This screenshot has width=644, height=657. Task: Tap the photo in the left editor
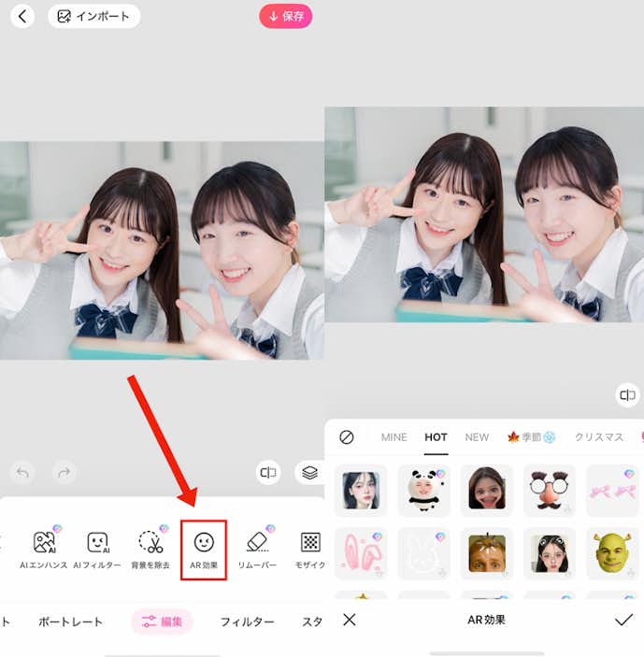point(162,250)
